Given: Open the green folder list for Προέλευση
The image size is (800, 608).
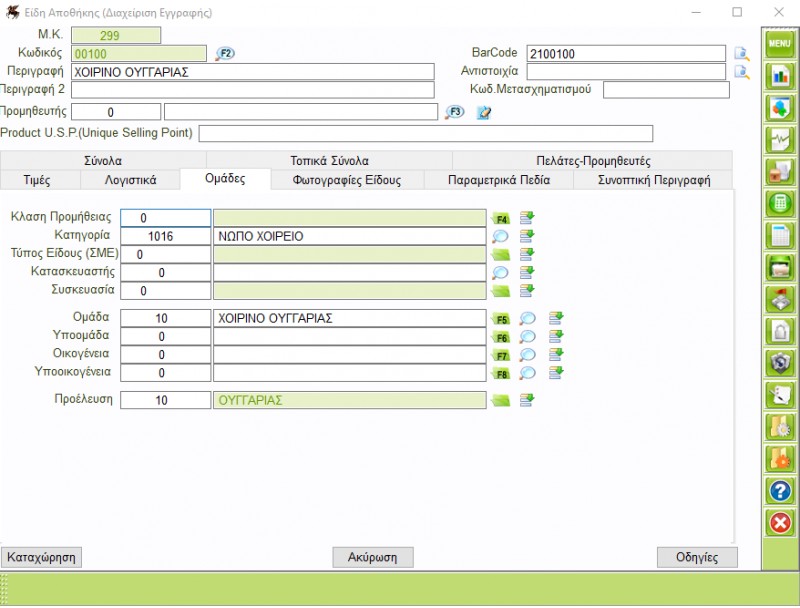Looking at the screenshot, I should coord(501,400).
